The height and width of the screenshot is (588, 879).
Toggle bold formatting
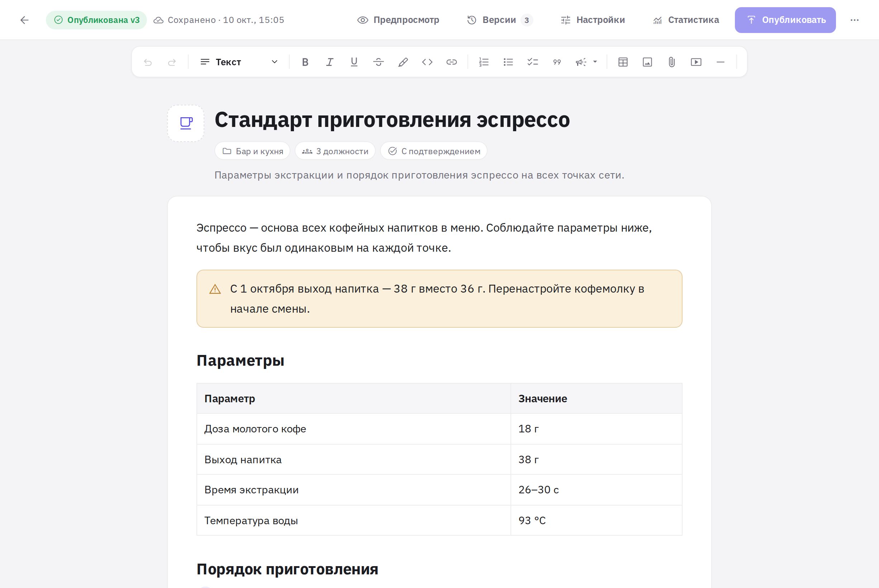[305, 62]
